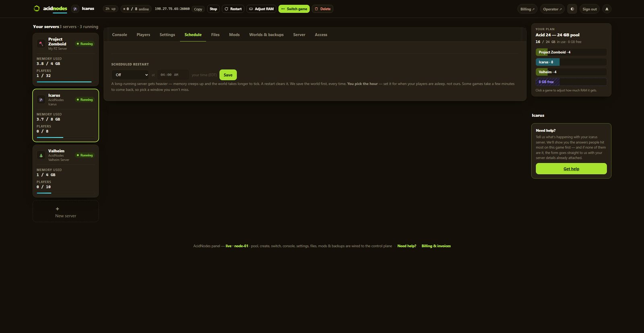
Task: Open the Access tab
Action: tap(321, 35)
